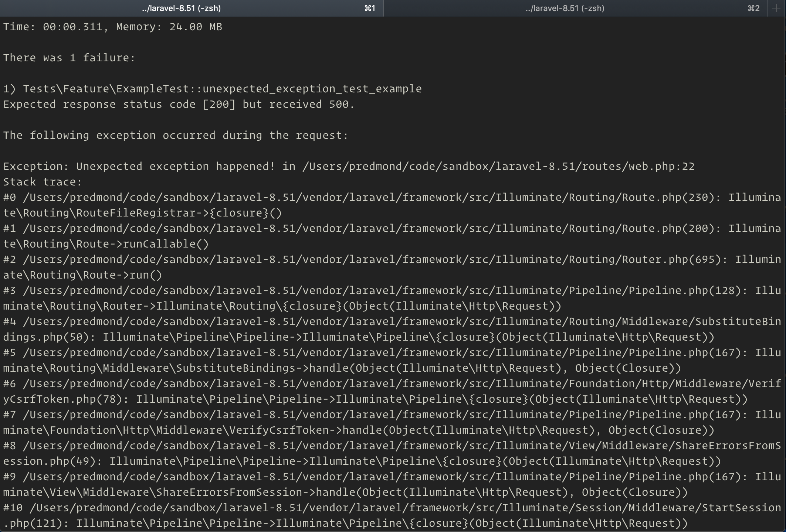Switch to the first laravel-8.51 tab (⌘1)
Viewport: 786px width, 532px height.
pyautogui.click(x=192, y=8)
